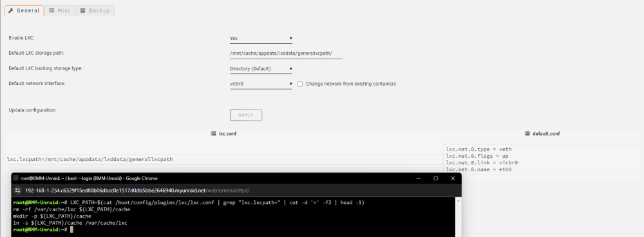Click the 'Enable LXC:' label
The height and width of the screenshot is (237, 644).
(x=21, y=38)
